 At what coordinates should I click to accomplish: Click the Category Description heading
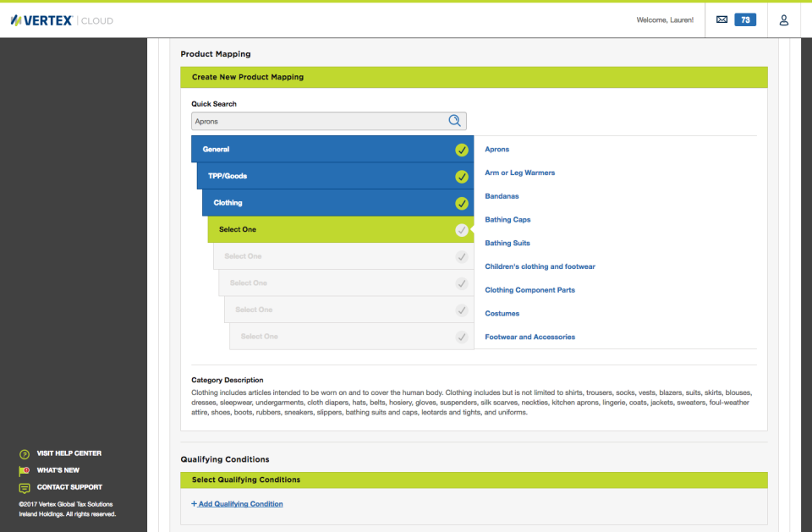228,380
